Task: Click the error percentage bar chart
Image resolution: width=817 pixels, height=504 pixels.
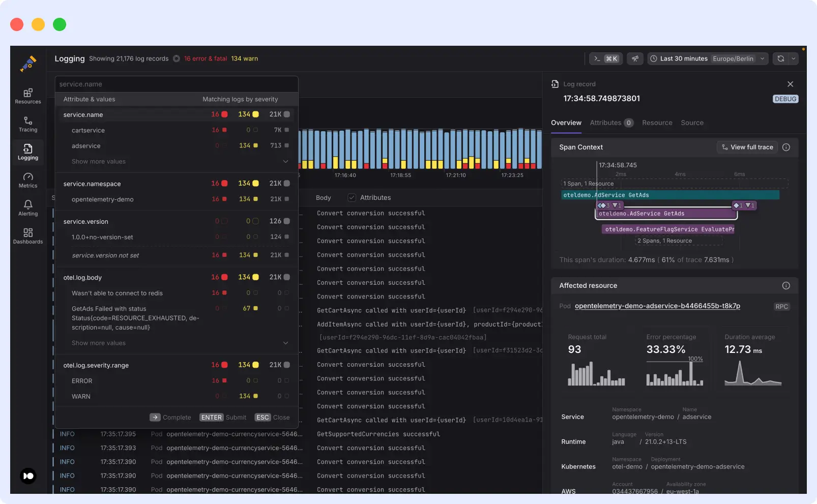Action: [x=675, y=377]
